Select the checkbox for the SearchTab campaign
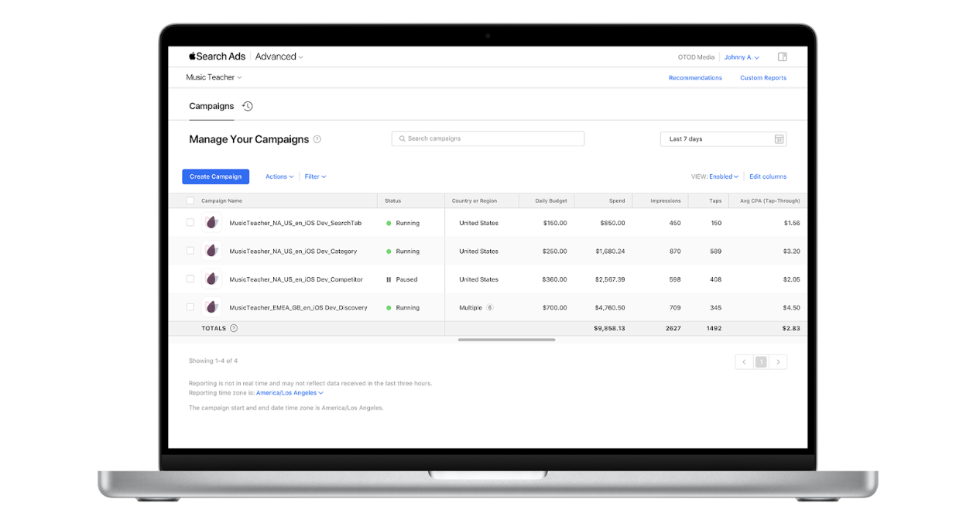Screen dimensions: 980x520 click(x=190, y=223)
